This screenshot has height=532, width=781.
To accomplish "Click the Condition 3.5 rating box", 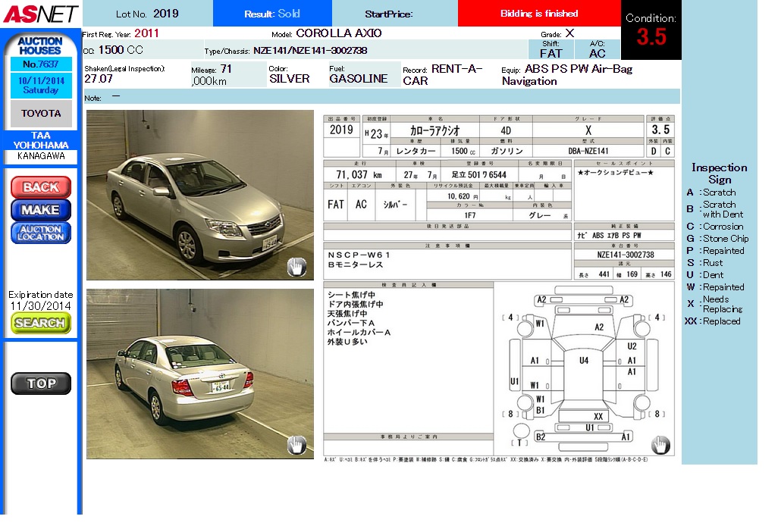I will point(651,30).
